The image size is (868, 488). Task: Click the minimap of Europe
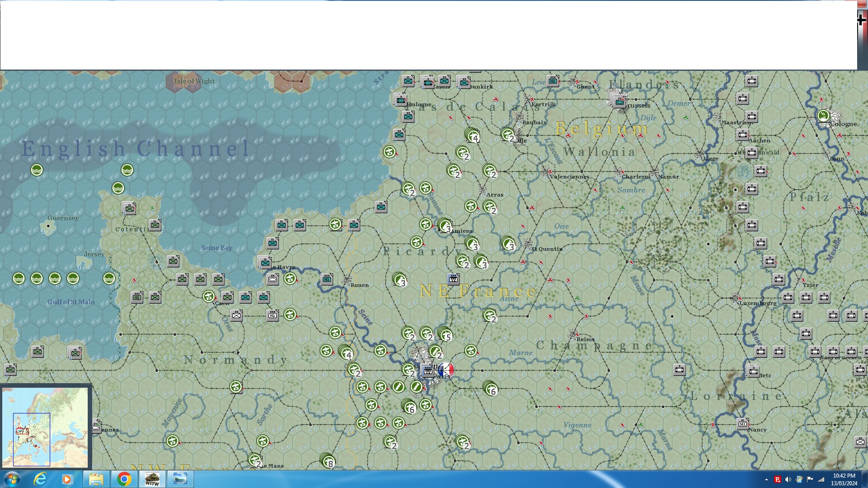tap(45, 427)
